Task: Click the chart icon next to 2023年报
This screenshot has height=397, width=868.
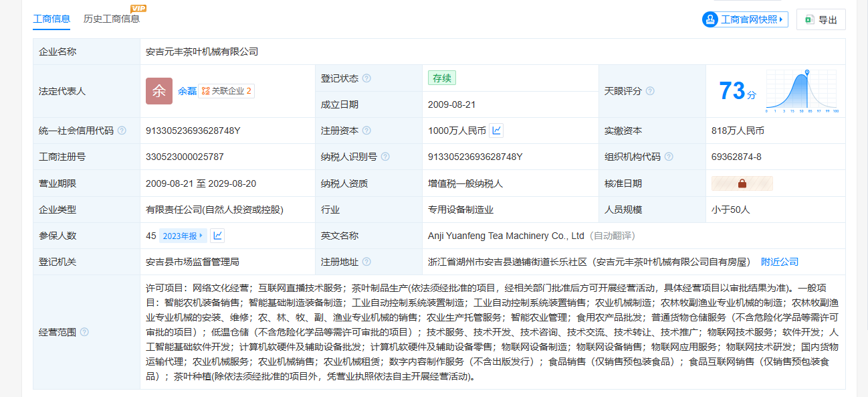Action: (x=217, y=236)
